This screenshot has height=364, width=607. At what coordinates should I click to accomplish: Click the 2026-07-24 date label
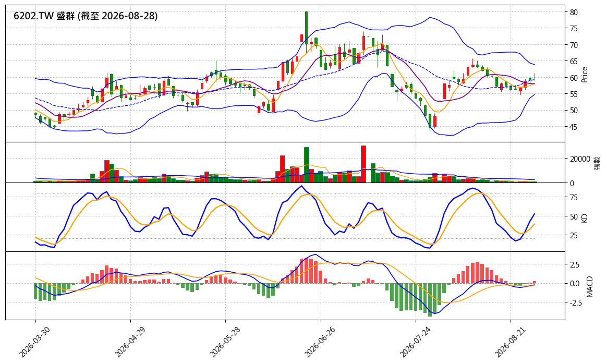click(x=414, y=342)
